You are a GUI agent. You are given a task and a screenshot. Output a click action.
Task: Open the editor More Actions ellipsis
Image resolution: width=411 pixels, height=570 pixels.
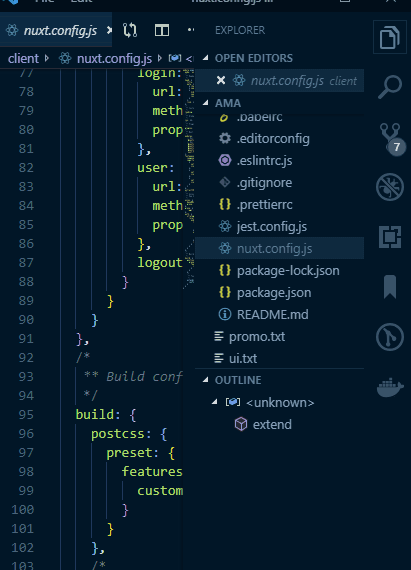pos(191,30)
